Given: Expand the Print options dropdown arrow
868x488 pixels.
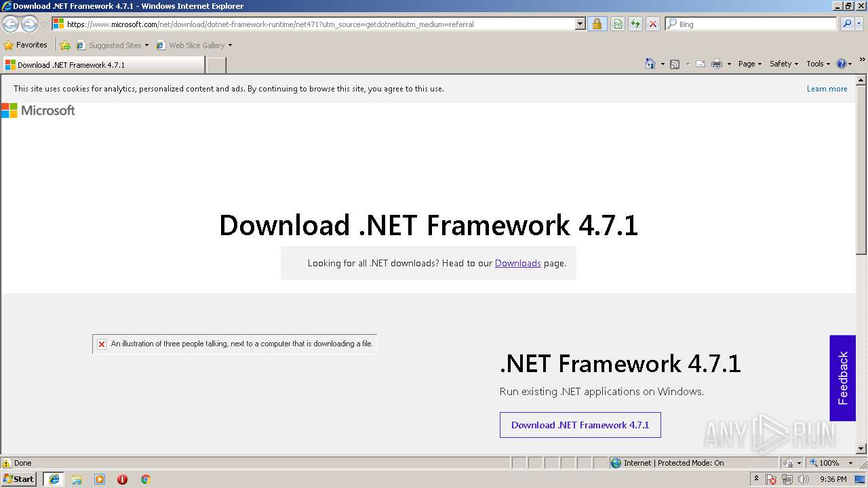Looking at the screenshot, I should [x=729, y=64].
